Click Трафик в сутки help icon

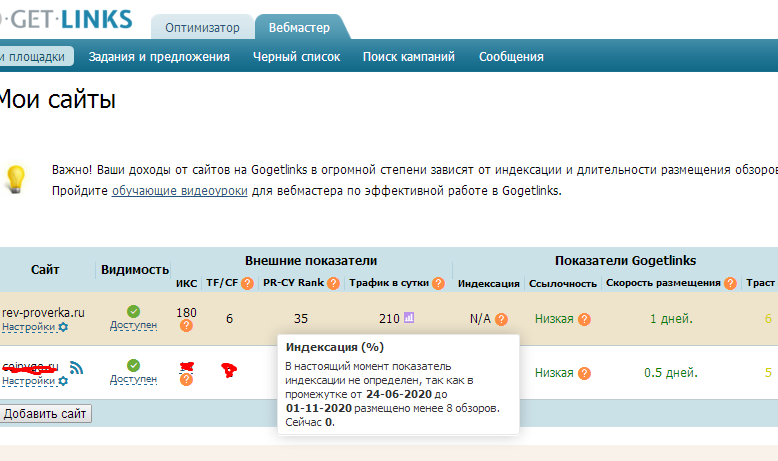(438, 283)
